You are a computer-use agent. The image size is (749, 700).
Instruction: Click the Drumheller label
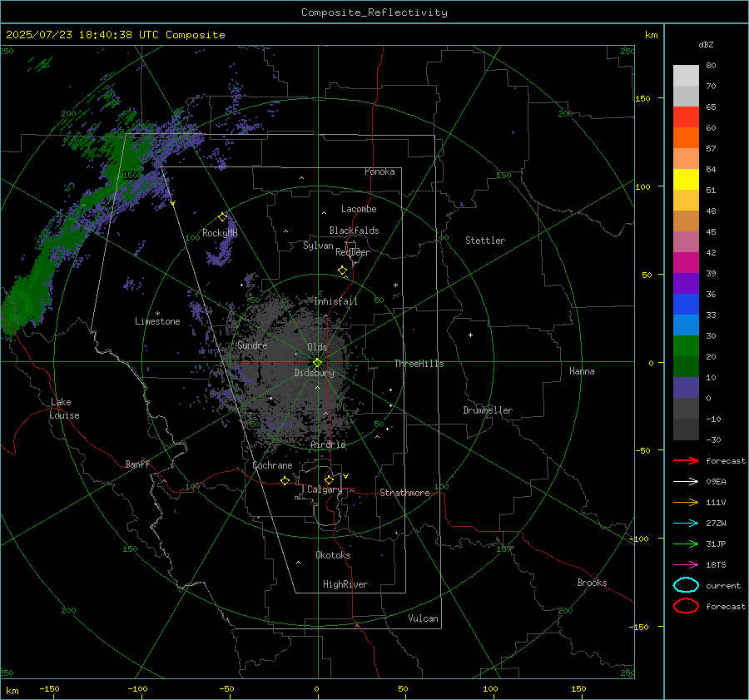click(488, 410)
